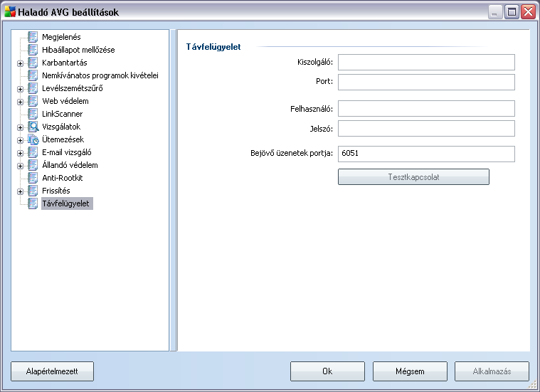This screenshot has height=392, width=540.
Task: Open Nemkívánatos programok kivételei
Action: pyautogui.click(x=100, y=75)
